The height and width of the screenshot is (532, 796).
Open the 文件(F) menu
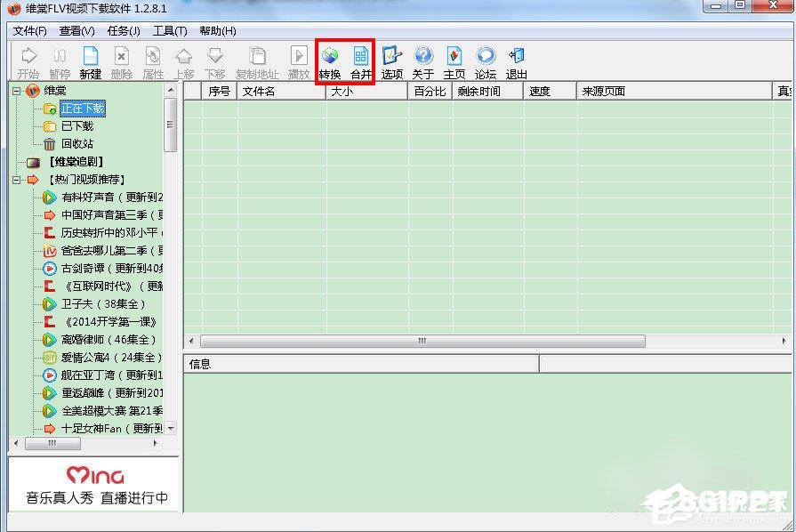coord(30,31)
